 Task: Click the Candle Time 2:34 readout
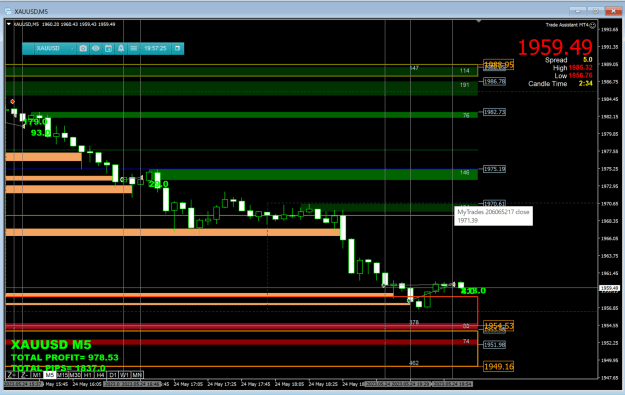pos(560,84)
